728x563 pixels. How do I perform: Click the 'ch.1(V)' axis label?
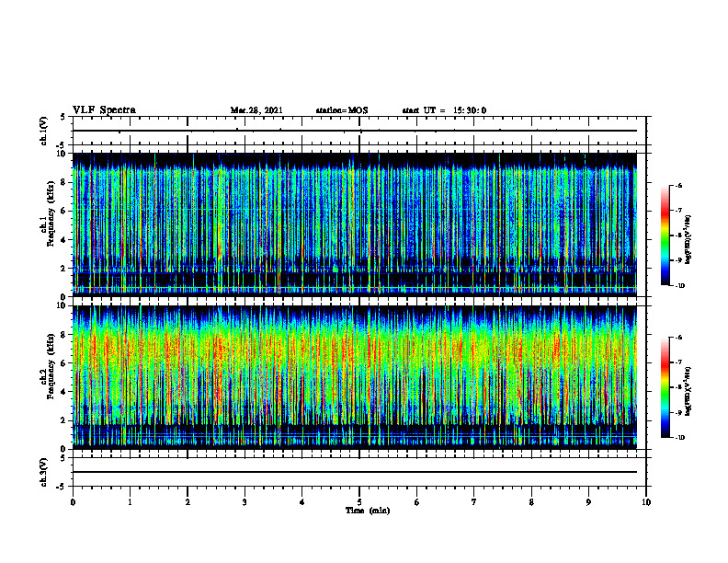tap(44, 131)
